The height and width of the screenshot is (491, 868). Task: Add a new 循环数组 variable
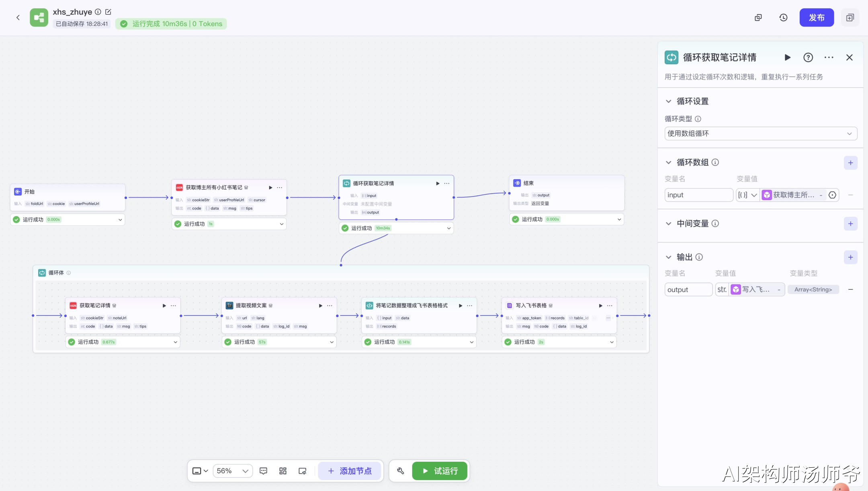(x=850, y=163)
